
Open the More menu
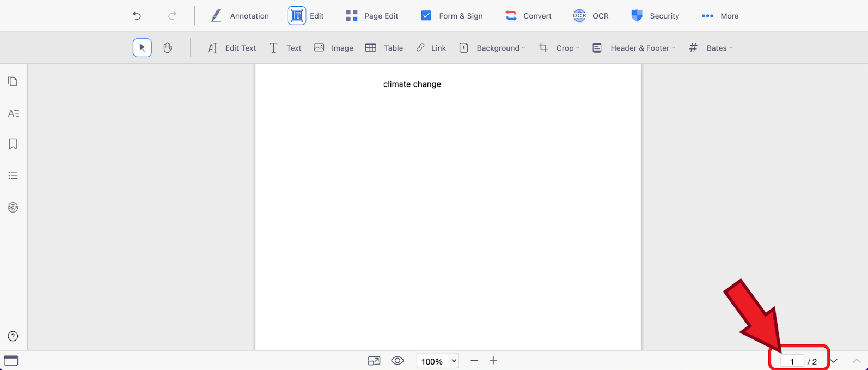(x=720, y=16)
